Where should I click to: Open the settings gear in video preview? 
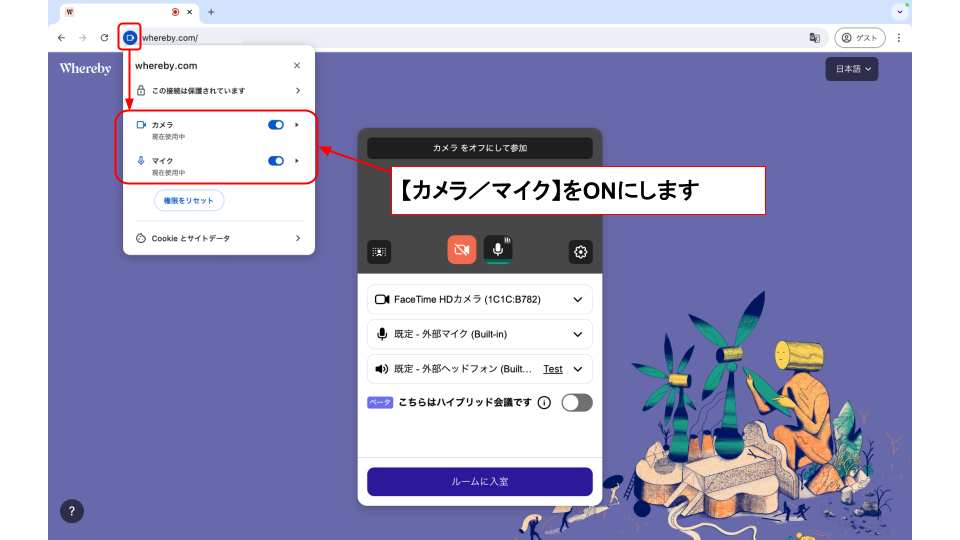pos(581,252)
